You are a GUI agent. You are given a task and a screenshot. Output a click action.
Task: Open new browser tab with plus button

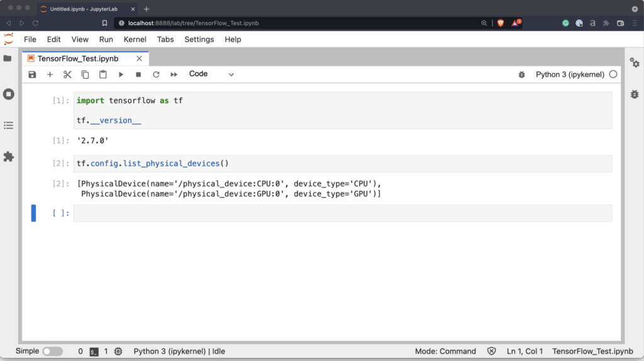point(147,9)
